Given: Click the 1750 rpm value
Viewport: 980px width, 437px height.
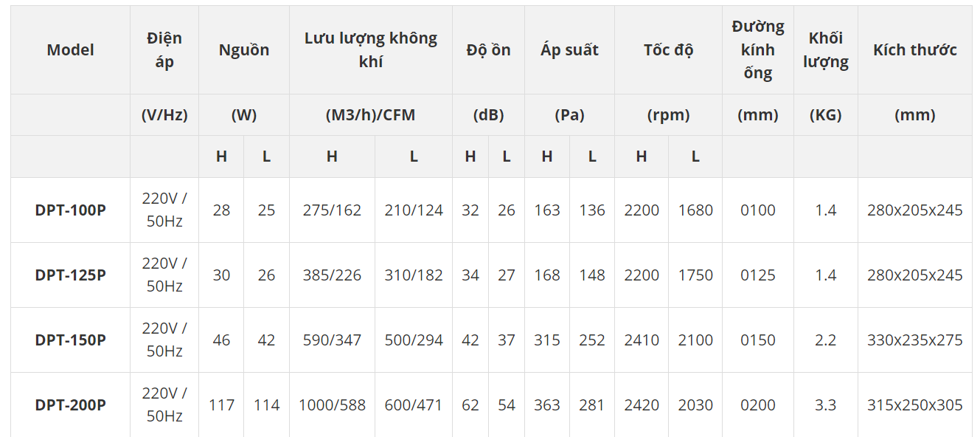Looking at the screenshot, I should click(695, 275).
